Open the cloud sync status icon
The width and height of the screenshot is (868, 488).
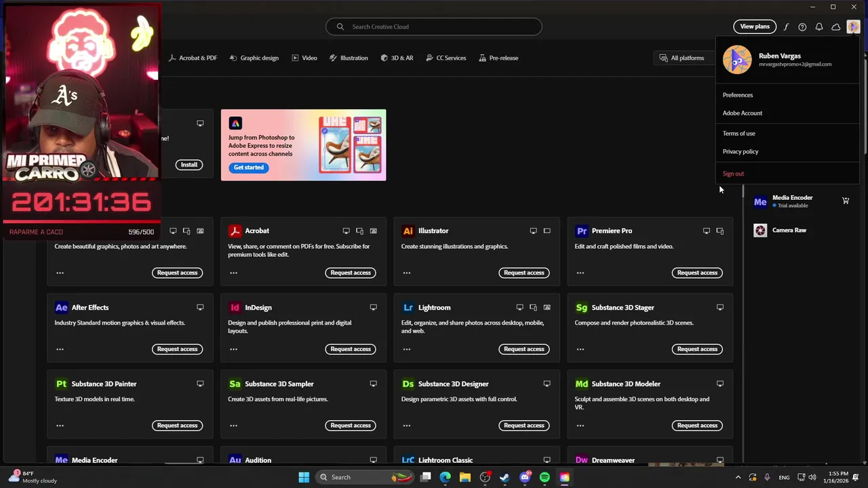pyautogui.click(x=836, y=27)
